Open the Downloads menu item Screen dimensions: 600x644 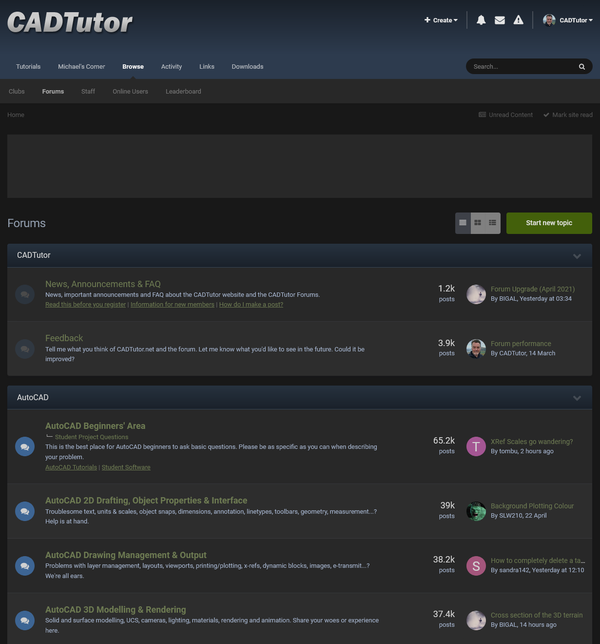click(247, 67)
